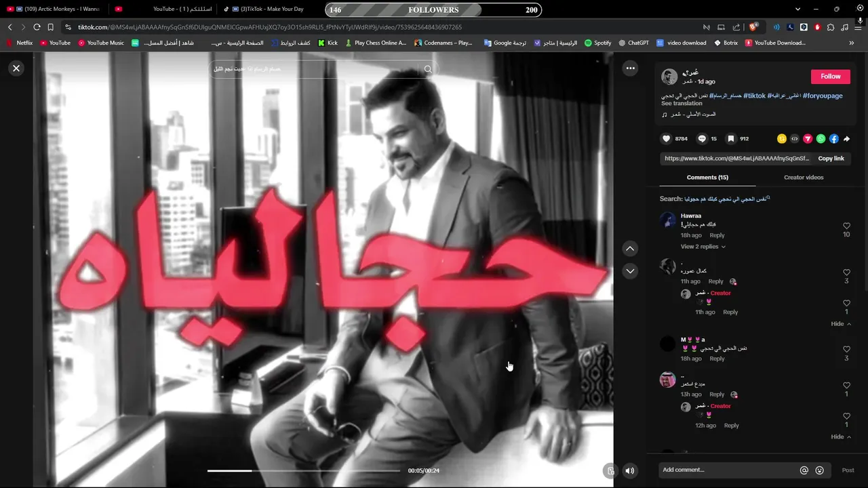
Task: Share the video to Facebook
Action: coord(834,139)
